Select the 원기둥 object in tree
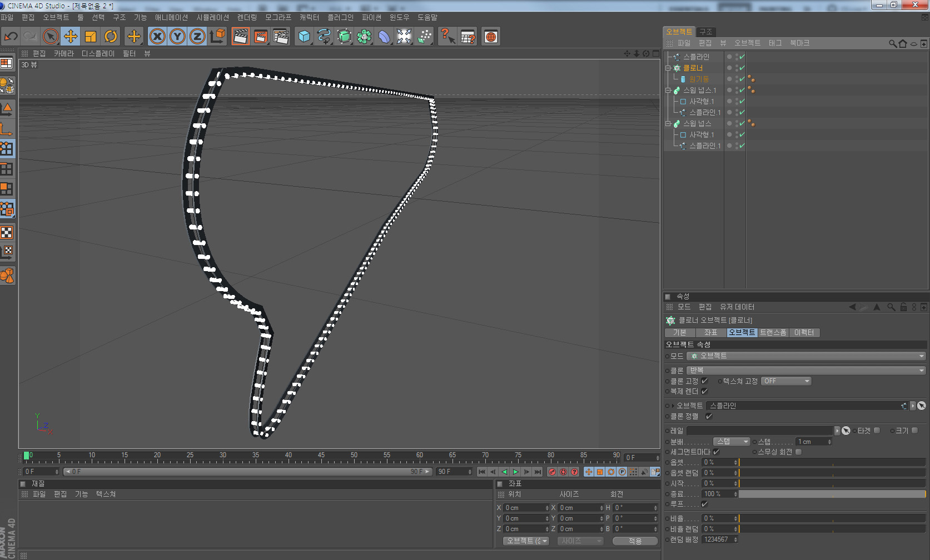Screen dimensions: 930x560 point(699,79)
